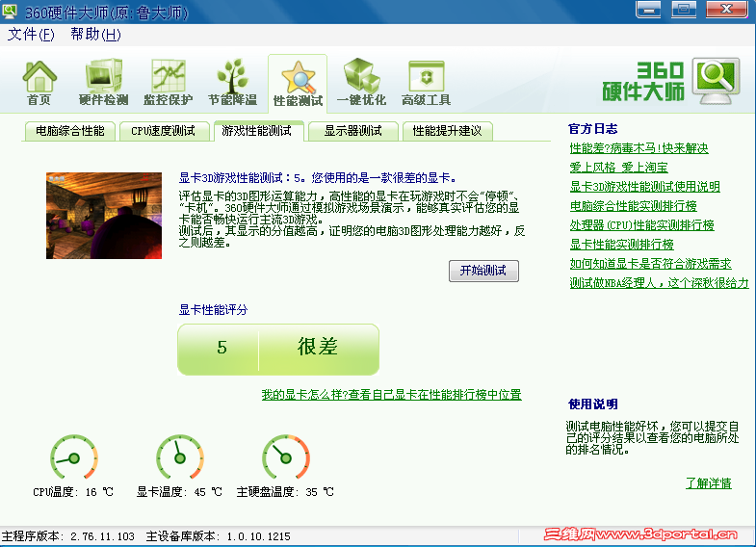Open link 爱上风格 爱上淘宝
The image size is (756, 547).
[x=618, y=168]
